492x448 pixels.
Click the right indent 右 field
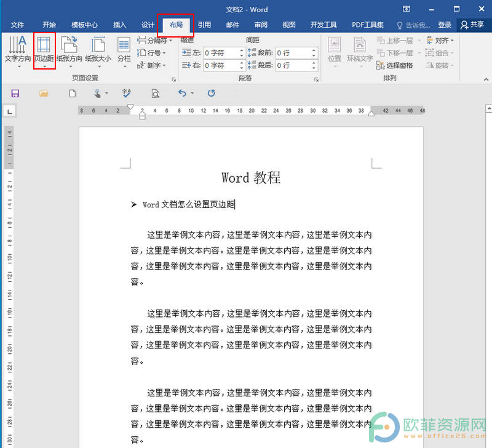point(221,65)
